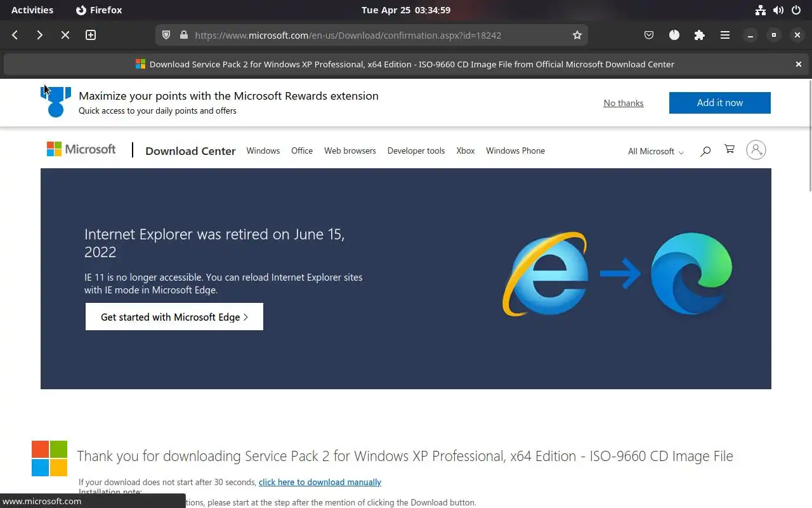Open the extensions puzzle icon
The image size is (812, 508).
tap(699, 35)
